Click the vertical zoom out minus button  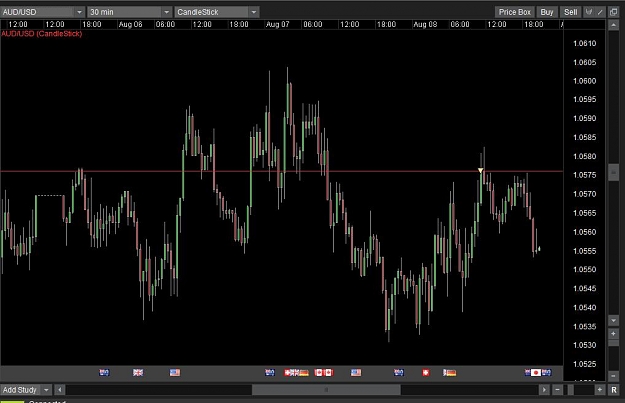(x=613, y=375)
